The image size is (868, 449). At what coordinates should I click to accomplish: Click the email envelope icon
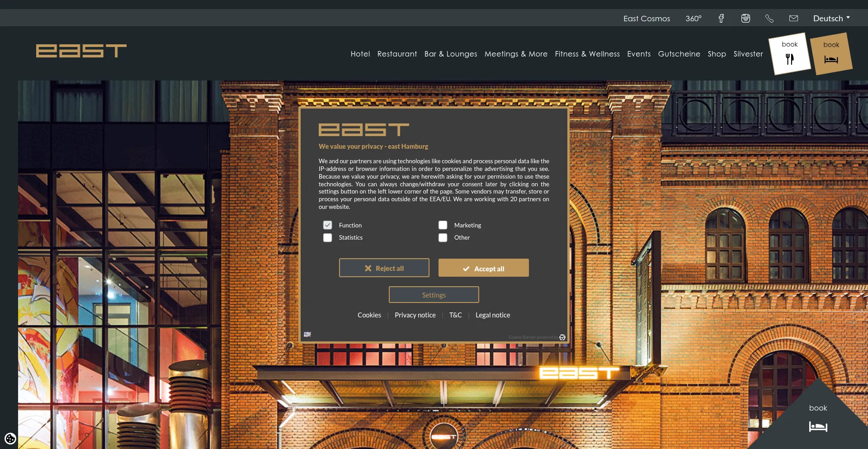click(x=793, y=19)
